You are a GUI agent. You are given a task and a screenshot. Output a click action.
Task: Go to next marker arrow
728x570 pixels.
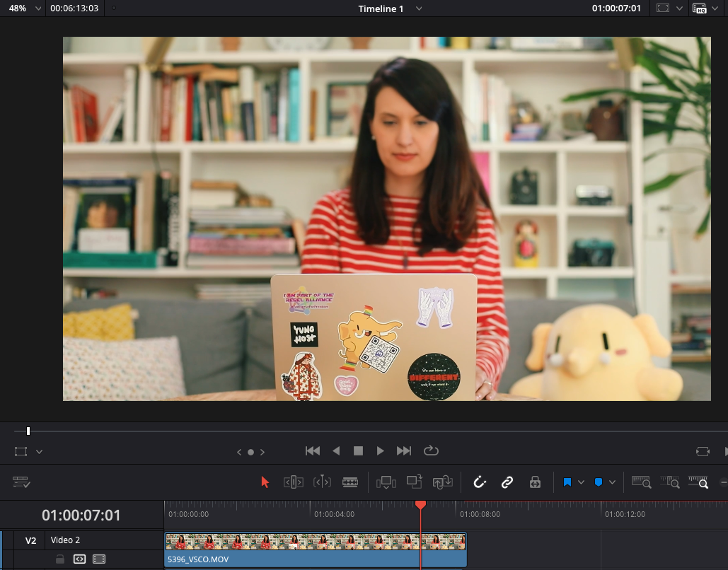tap(262, 452)
